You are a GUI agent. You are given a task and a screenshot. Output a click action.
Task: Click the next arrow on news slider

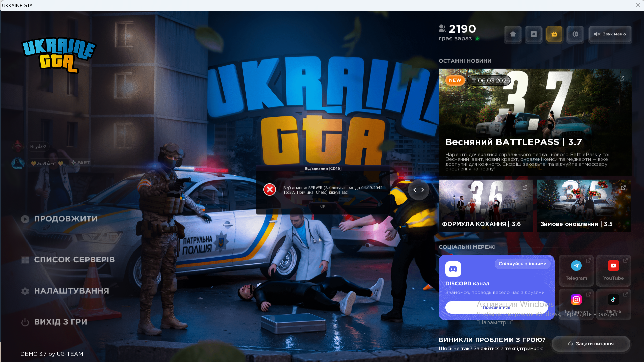(x=423, y=190)
